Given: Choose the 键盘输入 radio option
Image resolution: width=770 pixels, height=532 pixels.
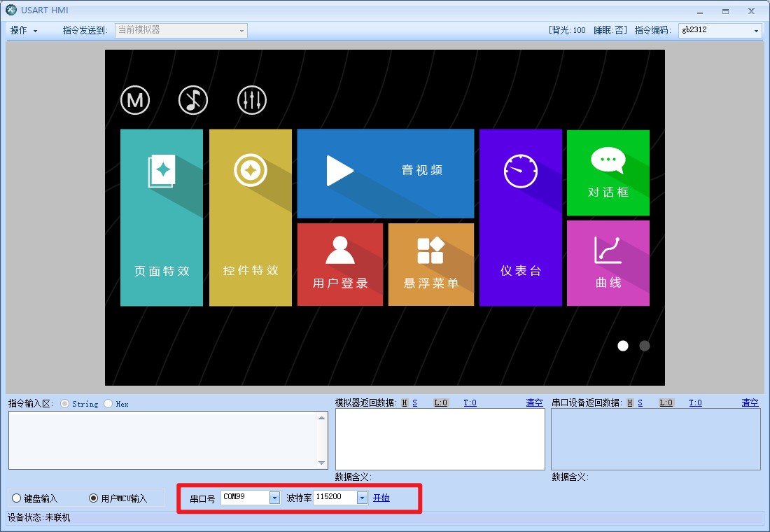Looking at the screenshot, I should pos(17,498).
